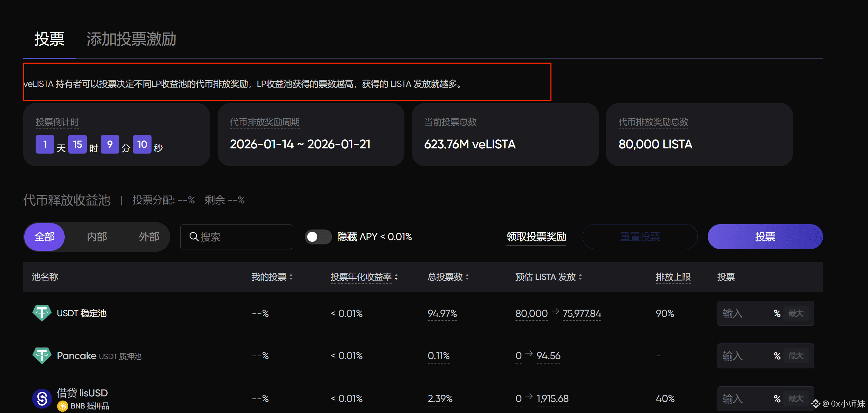The width and height of the screenshot is (868, 413).
Task: Click the watermark logo beside 0x小师妹
Action: pyautogui.click(x=815, y=404)
